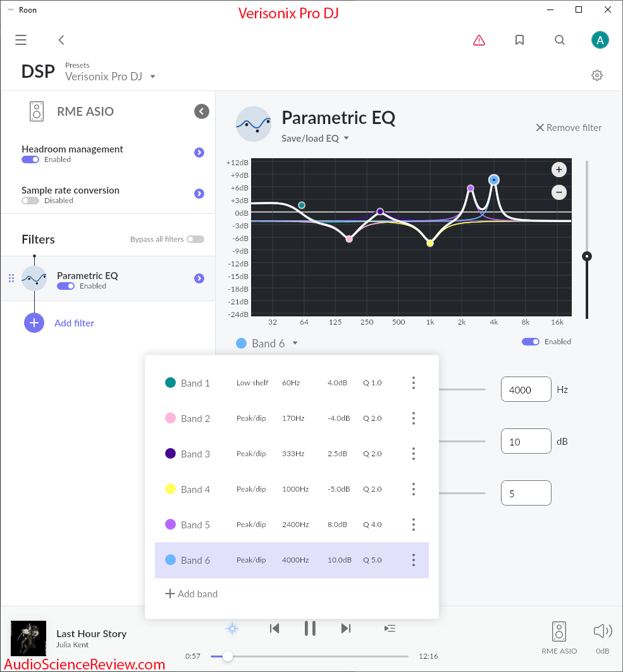The image size is (623, 672).
Task: Collapse the RME ASIO panel arrow
Action: pyautogui.click(x=201, y=111)
